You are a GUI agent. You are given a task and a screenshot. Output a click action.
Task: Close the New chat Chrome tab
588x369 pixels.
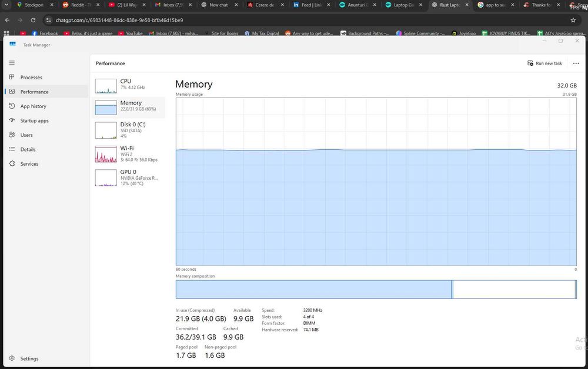coord(236,5)
